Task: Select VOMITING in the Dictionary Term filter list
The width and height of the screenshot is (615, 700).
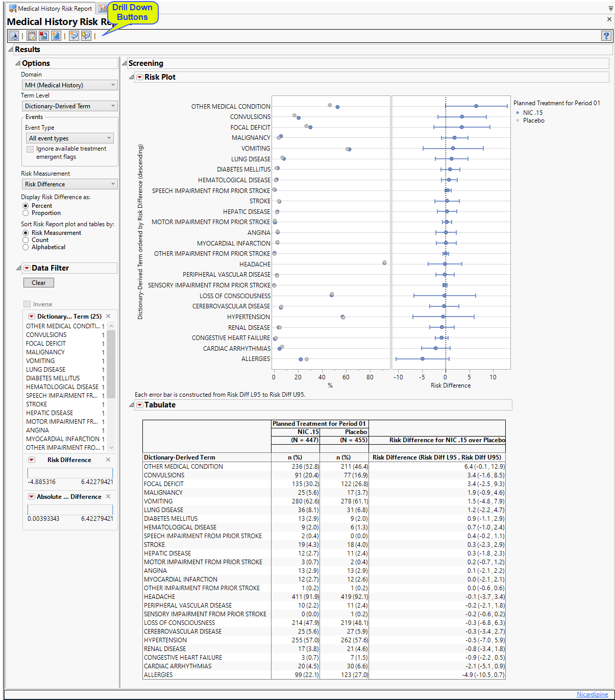Action: tap(40, 361)
